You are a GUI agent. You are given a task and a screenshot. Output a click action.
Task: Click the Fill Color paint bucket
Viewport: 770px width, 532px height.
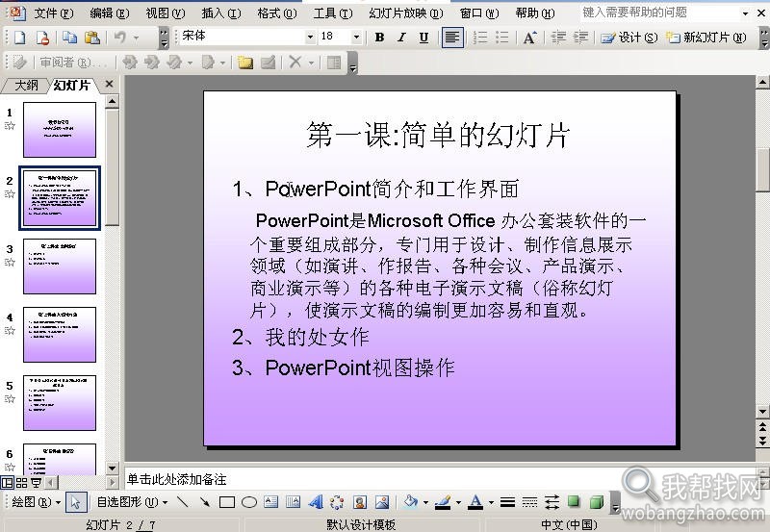click(411, 502)
